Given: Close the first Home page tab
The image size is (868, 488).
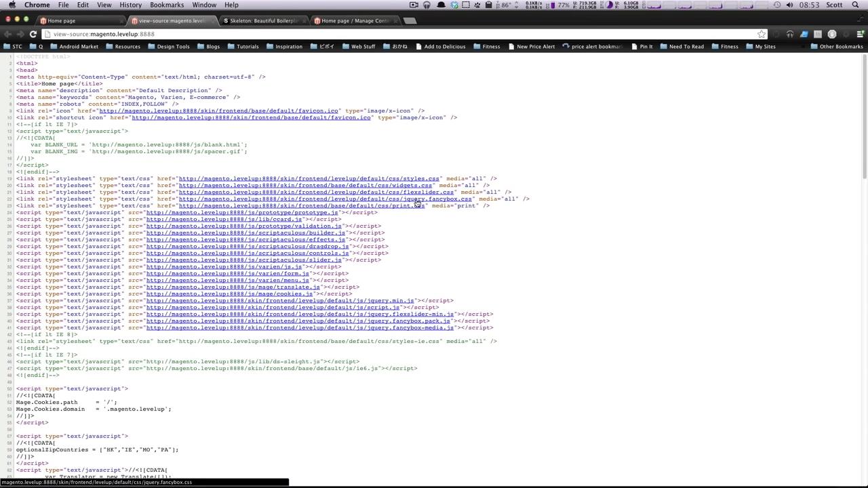Looking at the screenshot, I should click(x=121, y=20).
